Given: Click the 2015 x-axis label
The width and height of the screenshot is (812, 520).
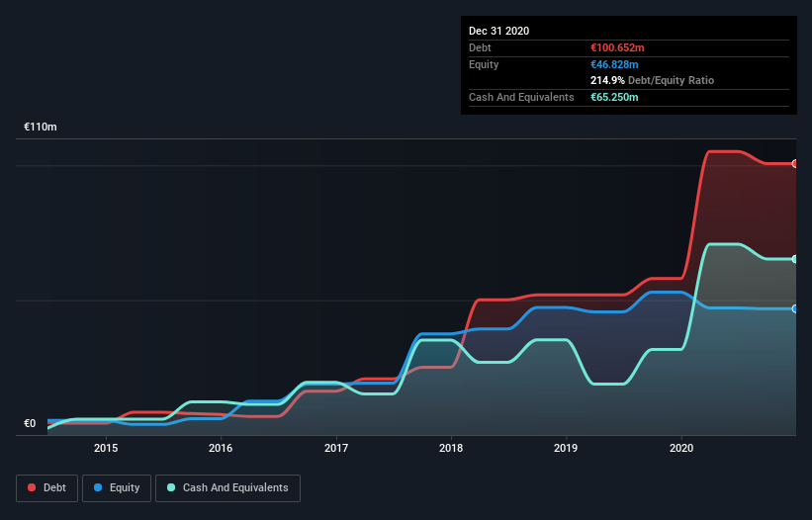Looking at the screenshot, I should point(106,448).
